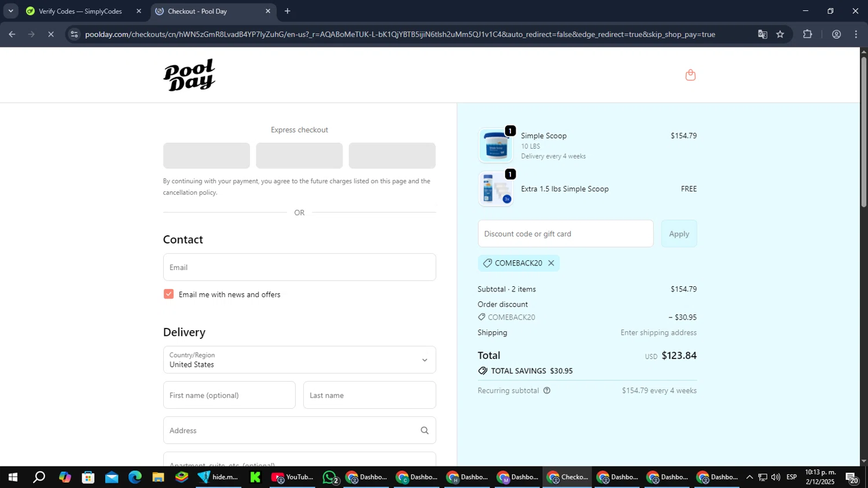This screenshot has height=488, width=868.
Task: Click the Apply discount button
Action: 679,234
